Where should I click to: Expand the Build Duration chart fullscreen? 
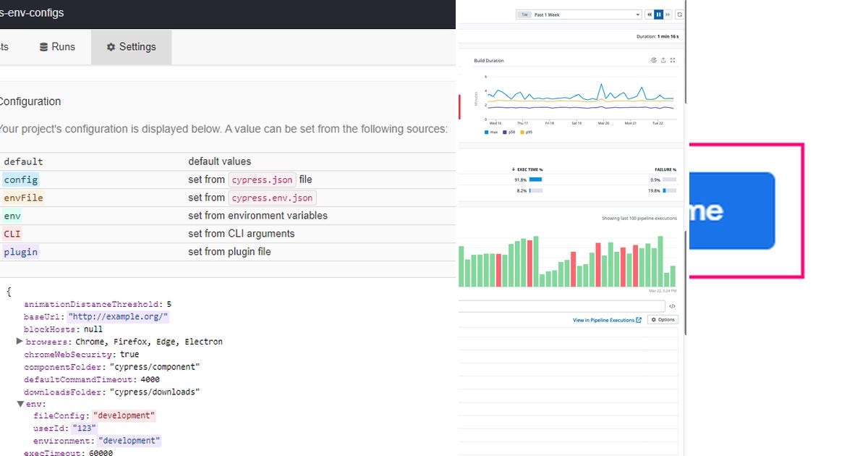point(673,60)
